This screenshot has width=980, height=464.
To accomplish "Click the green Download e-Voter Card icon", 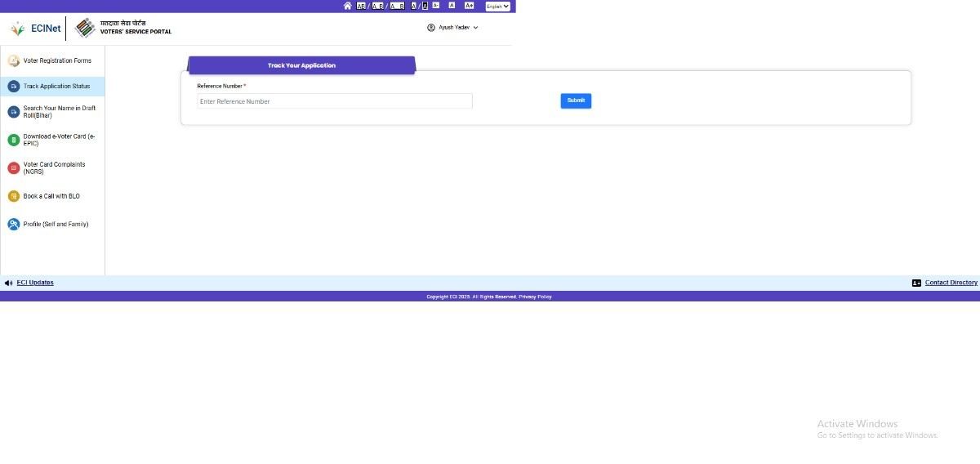I will click(13, 140).
